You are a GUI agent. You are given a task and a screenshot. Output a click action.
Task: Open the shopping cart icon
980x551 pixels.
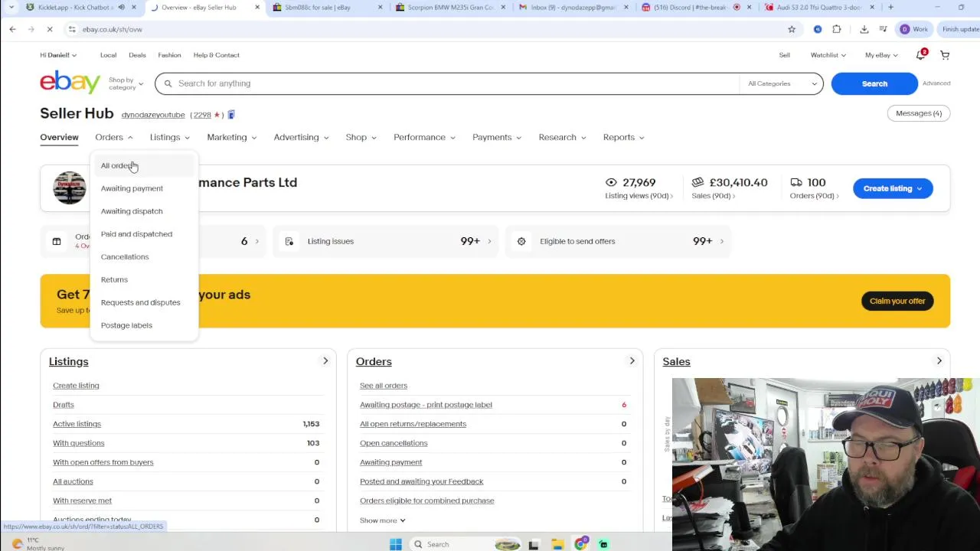[x=945, y=55]
